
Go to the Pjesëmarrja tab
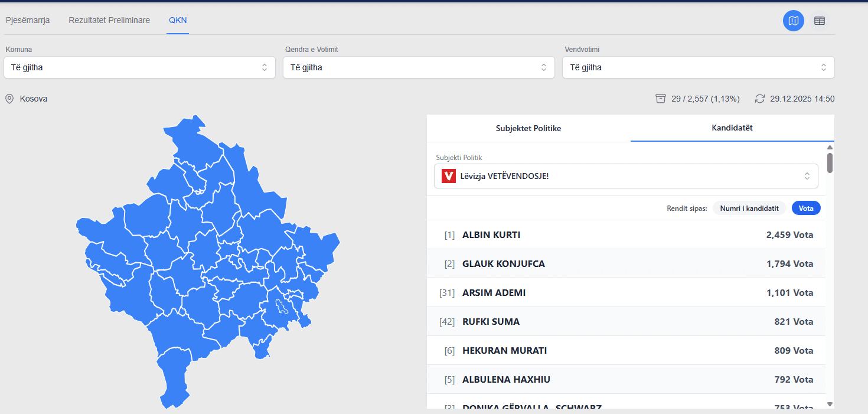tap(28, 20)
